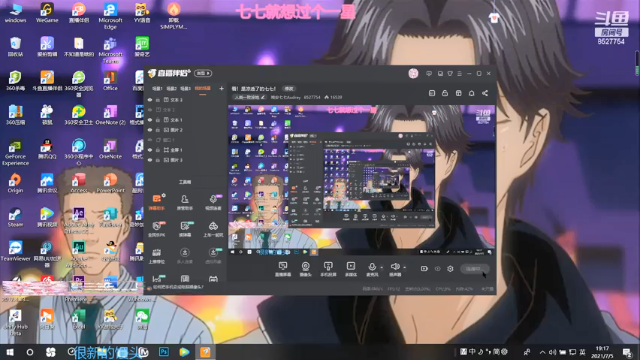640x360 pixels.
Task: Open the microphone dropdown arrow
Action: click(382, 268)
